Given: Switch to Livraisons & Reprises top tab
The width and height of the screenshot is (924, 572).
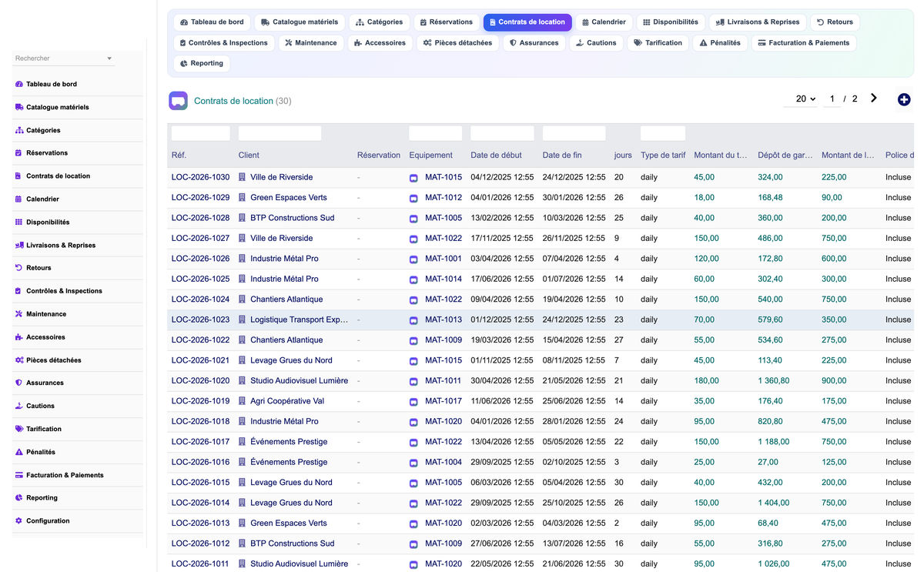Looking at the screenshot, I should tap(758, 22).
